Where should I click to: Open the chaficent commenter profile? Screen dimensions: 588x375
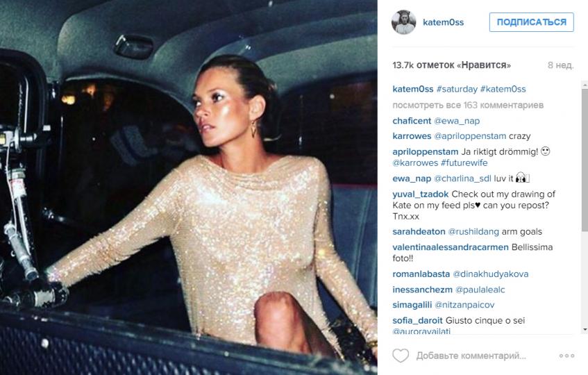412,121
